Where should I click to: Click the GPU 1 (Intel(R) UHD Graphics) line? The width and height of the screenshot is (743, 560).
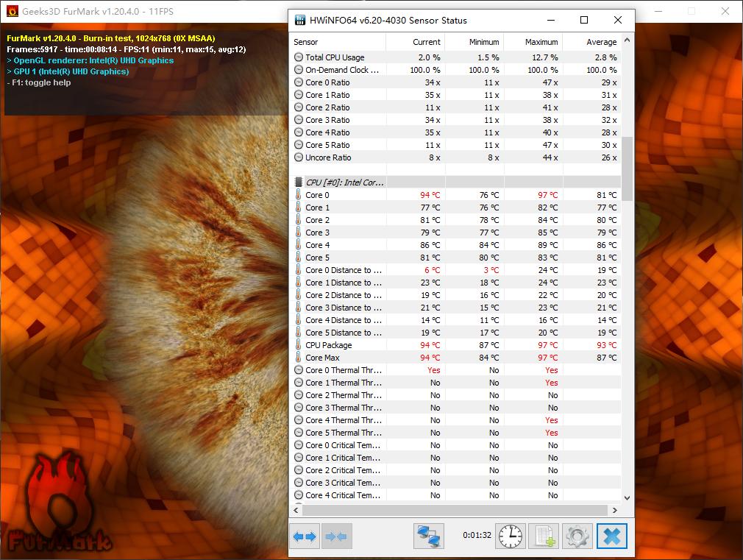pos(68,71)
